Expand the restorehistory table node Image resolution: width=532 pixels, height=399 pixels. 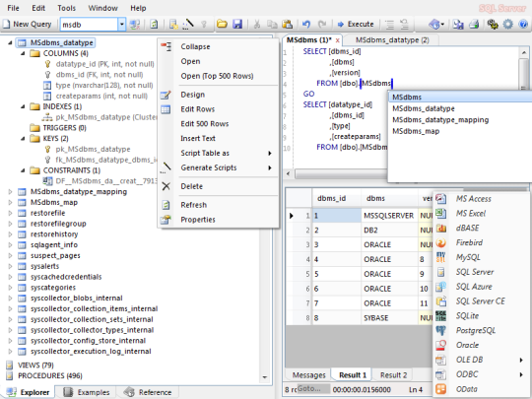point(10,234)
